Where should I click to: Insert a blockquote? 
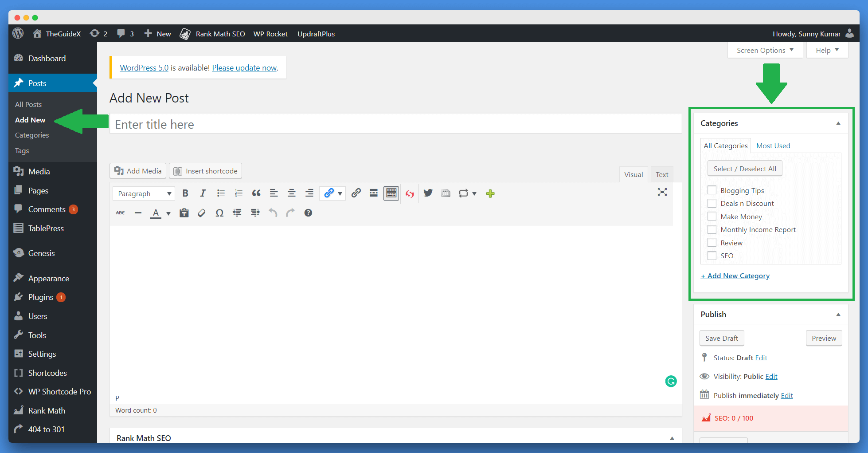point(256,193)
